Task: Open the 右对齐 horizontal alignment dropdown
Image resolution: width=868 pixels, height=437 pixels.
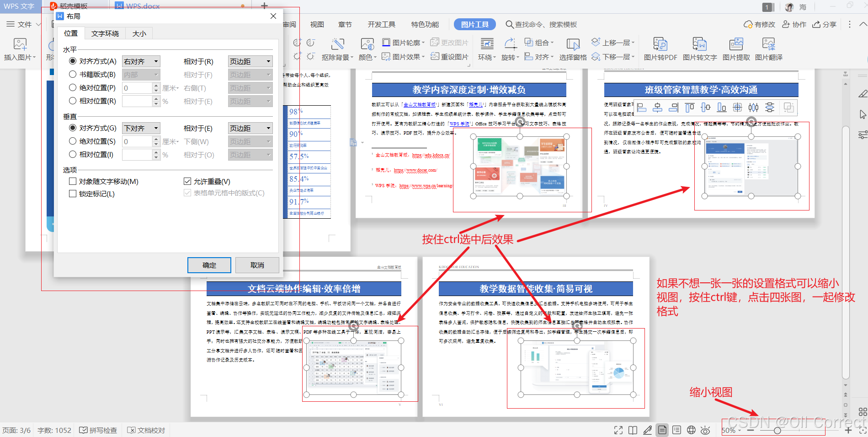Action: tap(141, 61)
